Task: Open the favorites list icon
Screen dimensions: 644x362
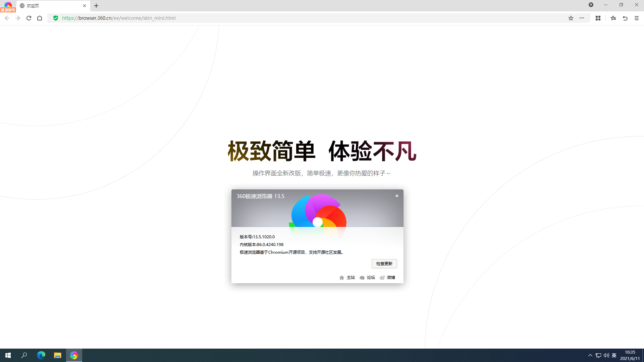Action: (613, 18)
